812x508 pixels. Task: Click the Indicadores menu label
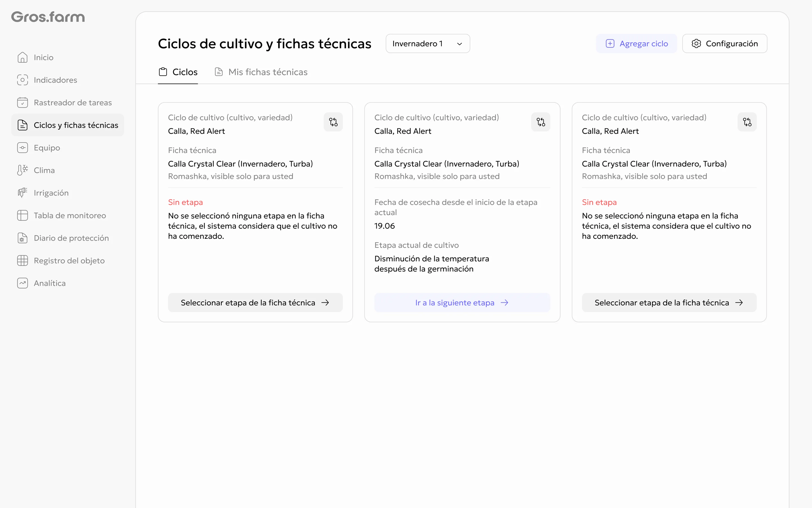(55, 80)
